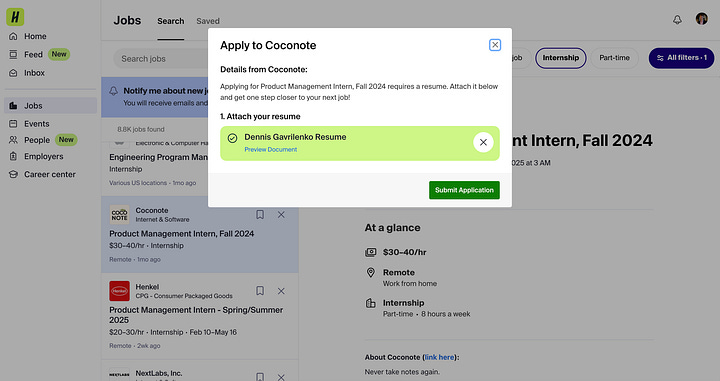Dismiss the Coconote job listing
Viewport: 720px width, 381px height.
pos(281,214)
